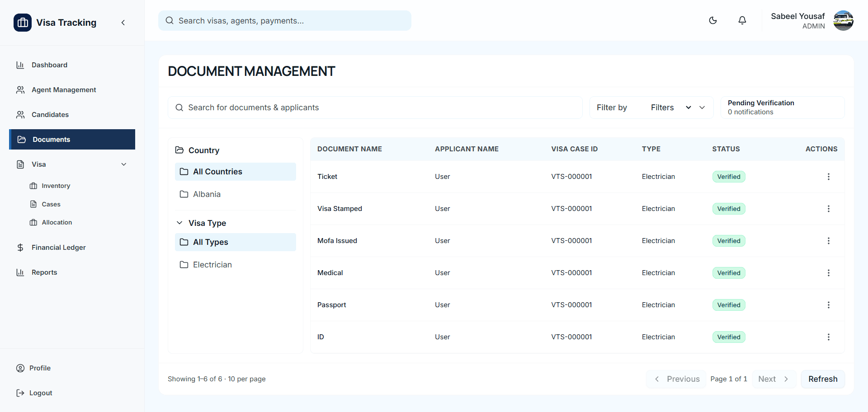Go to Next page
Screen dimensions: 868x412
(x=774, y=379)
